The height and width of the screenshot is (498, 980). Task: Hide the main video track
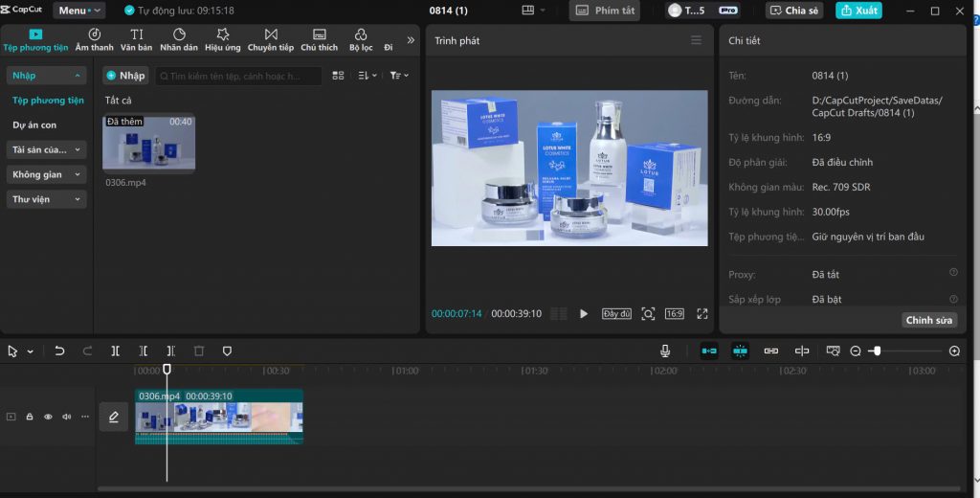pos(48,417)
